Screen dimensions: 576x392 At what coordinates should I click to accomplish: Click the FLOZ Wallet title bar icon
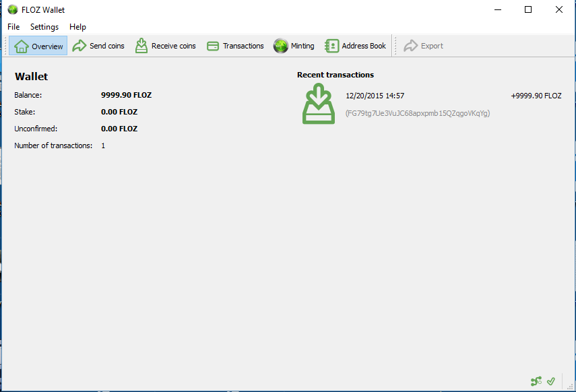click(13, 9)
